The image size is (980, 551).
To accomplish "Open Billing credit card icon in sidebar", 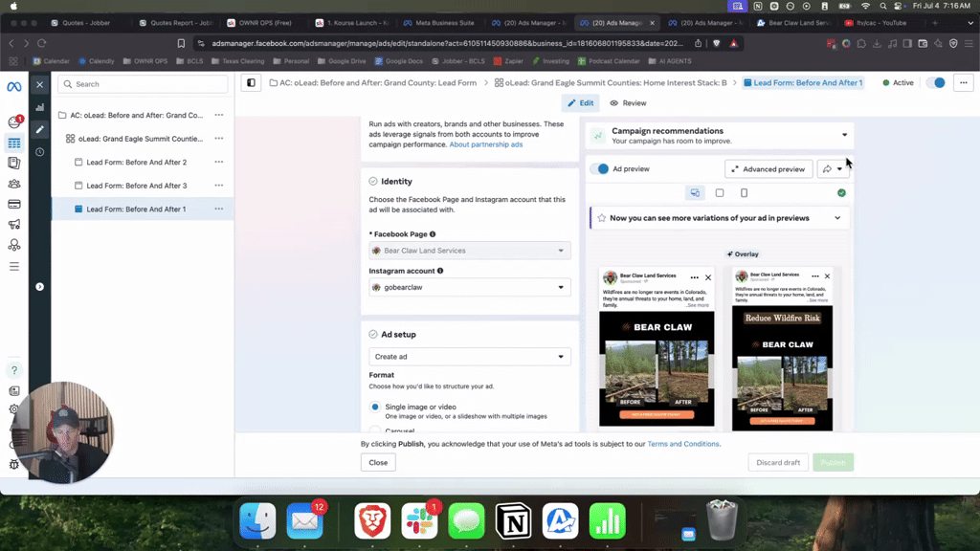I will [13, 205].
